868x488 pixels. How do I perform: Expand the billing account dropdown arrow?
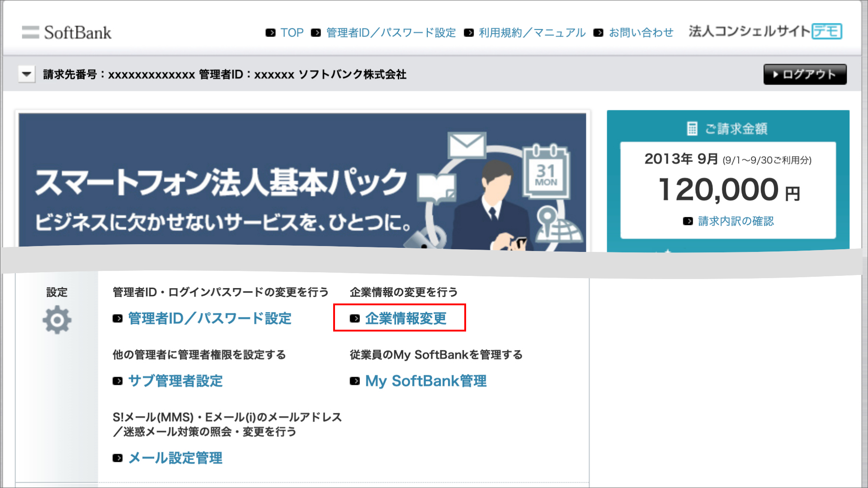tap(27, 74)
